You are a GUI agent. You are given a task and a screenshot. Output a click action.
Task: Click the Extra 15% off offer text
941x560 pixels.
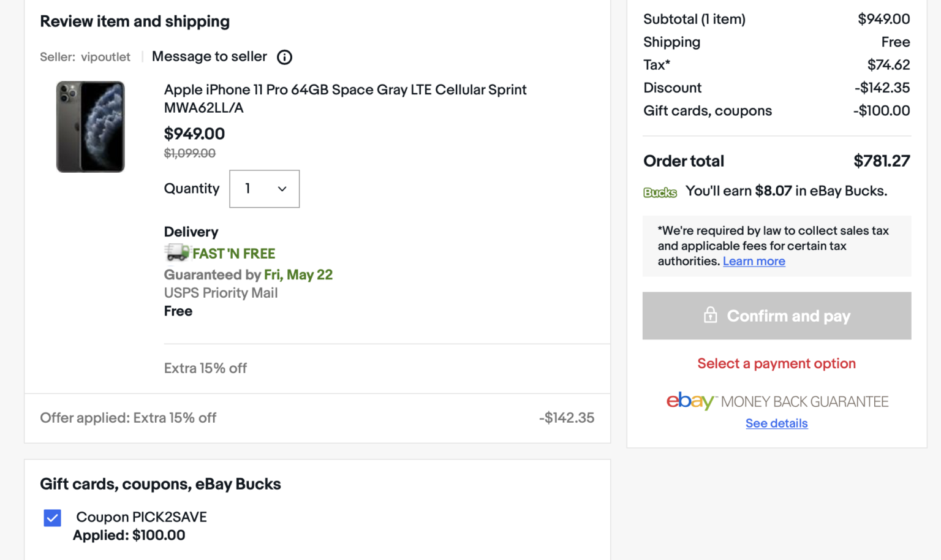click(205, 368)
